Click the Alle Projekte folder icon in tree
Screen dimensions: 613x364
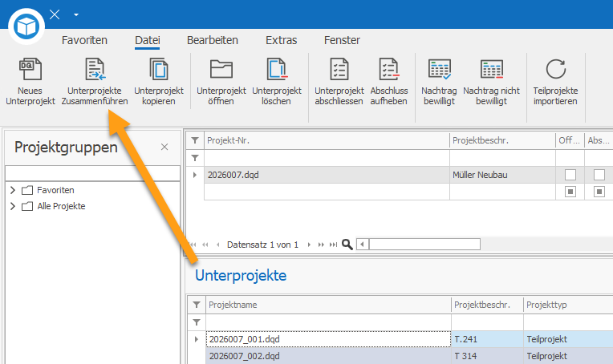pyautogui.click(x=27, y=206)
